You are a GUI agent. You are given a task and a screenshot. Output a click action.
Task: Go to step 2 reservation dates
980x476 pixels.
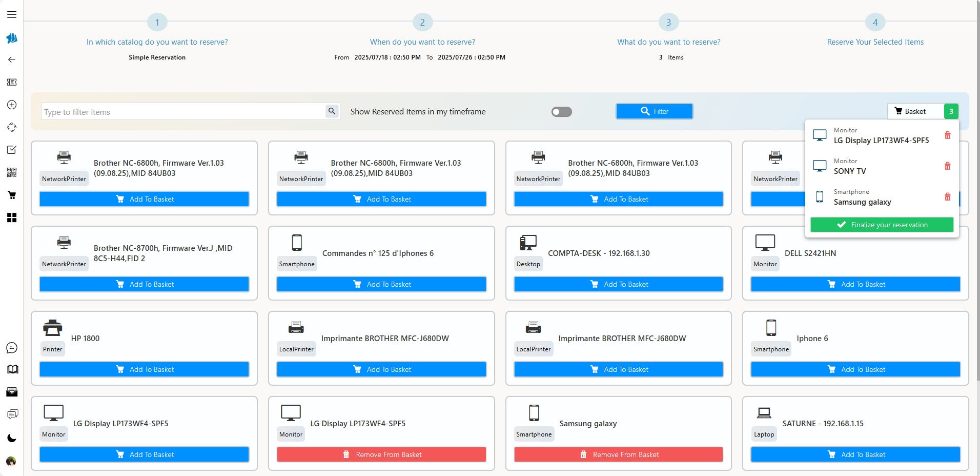click(x=422, y=23)
